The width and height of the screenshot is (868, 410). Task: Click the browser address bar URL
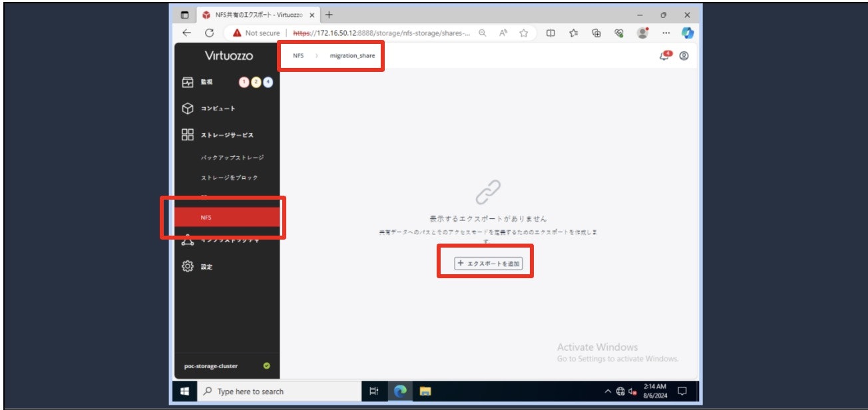[381, 33]
